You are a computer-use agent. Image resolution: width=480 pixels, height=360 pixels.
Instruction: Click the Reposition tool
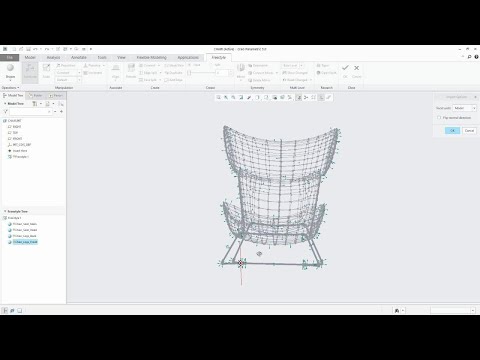pos(66,65)
